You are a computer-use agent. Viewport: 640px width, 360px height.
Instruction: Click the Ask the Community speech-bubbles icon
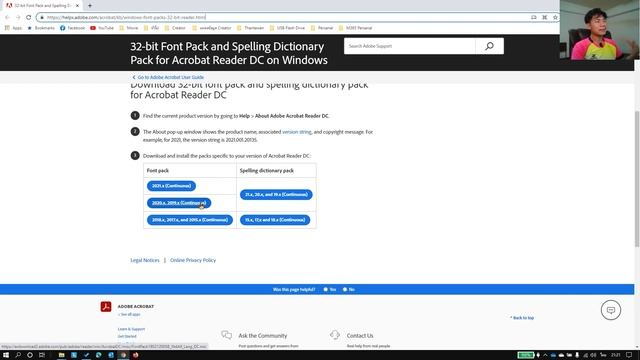coord(227,335)
